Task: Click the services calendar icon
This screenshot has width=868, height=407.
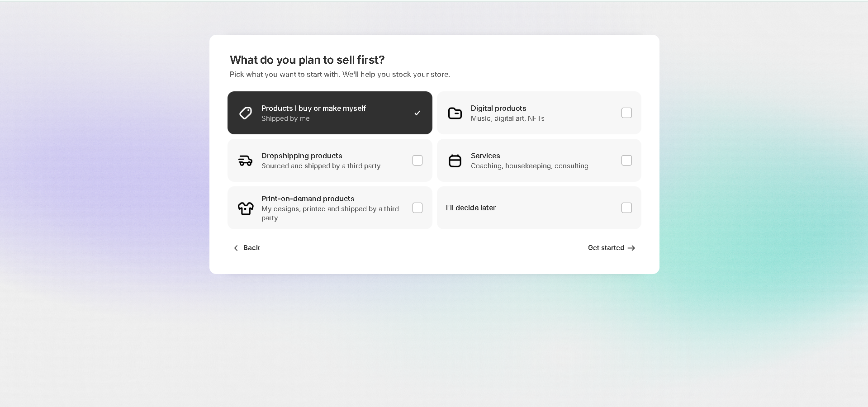Action: pos(455,161)
